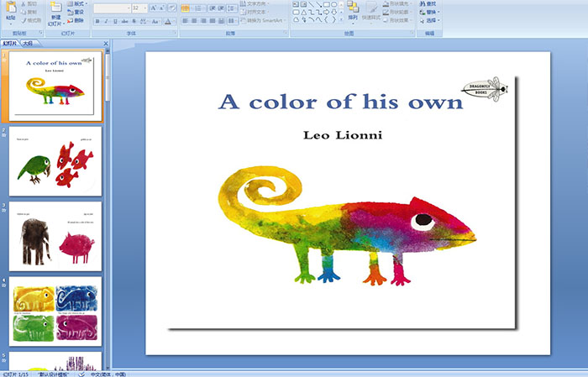The image size is (588, 377).
Task: Click Convert to SmartArt button
Action: tap(264, 20)
